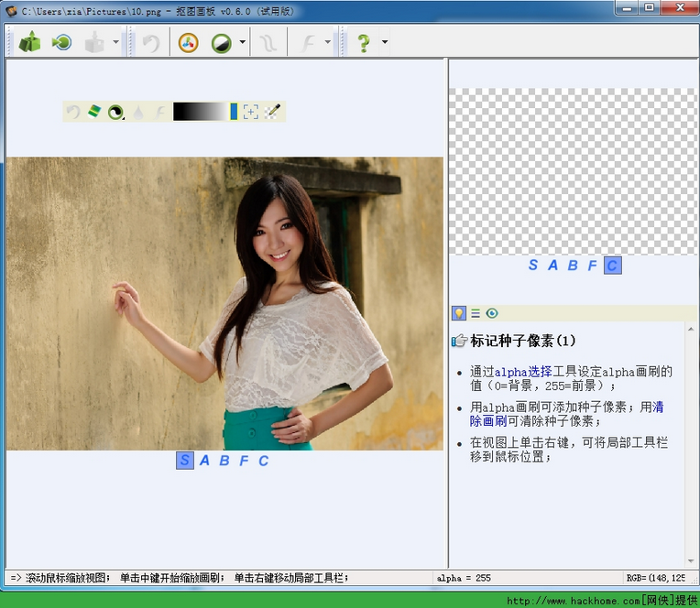Switch left view to B mode
The width and height of the screenshot is (700, 608).
(x=224, y=461)
